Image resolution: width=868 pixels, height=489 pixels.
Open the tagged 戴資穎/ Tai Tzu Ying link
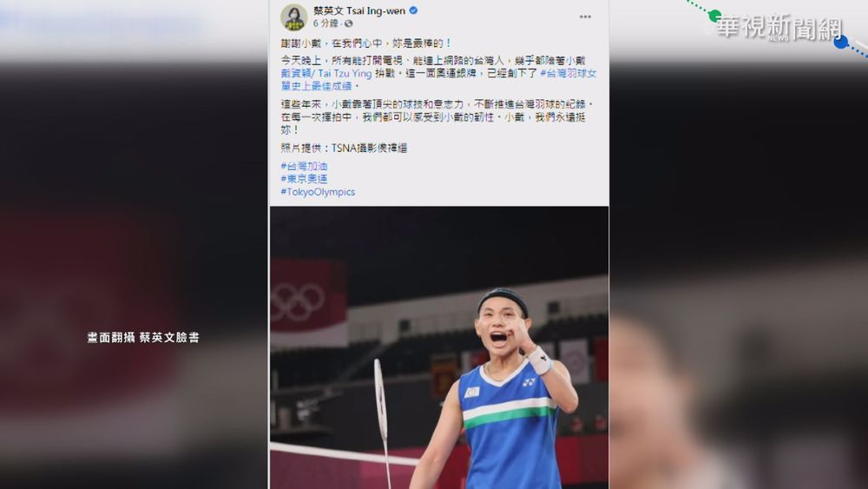tap(326, 73)
